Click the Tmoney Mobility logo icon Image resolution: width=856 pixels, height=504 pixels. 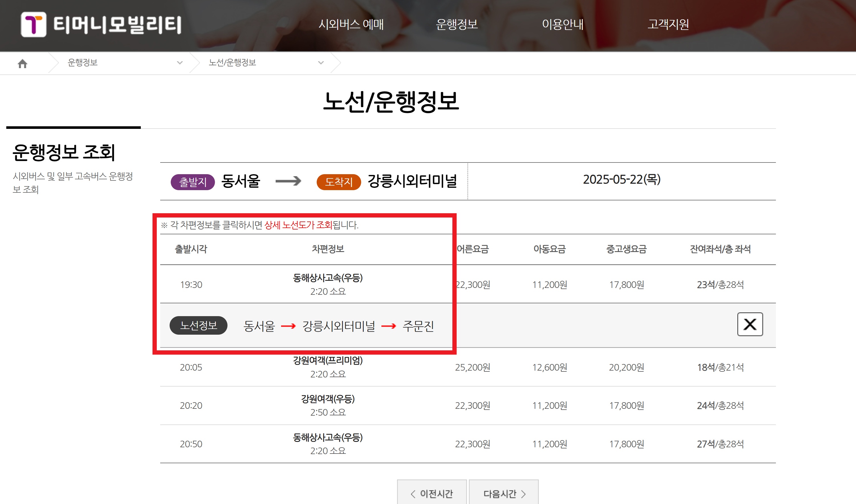coord(33,25)
